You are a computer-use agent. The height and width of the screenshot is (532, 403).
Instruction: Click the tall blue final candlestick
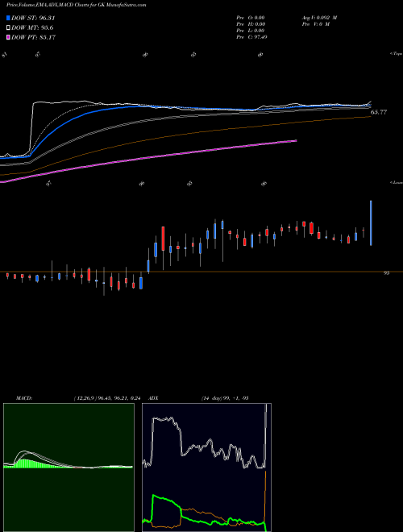pos(371,223)
